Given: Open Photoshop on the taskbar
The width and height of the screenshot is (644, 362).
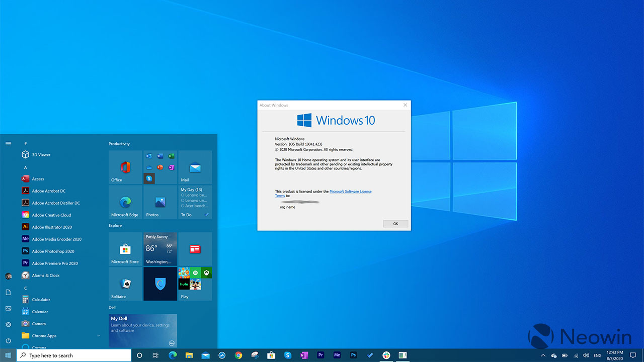Looking at the screenshot, I should tap(353, 355).
